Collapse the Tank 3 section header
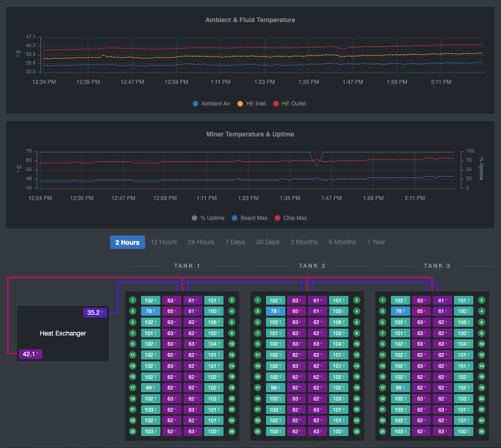Image resolution: width=501 pixels, height=448 pixels. 437,265
